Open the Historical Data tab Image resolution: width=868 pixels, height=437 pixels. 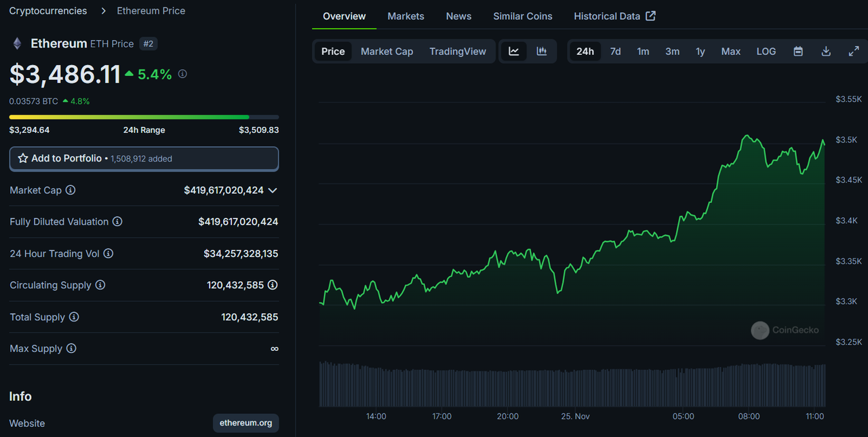click(x=614, y=16)
